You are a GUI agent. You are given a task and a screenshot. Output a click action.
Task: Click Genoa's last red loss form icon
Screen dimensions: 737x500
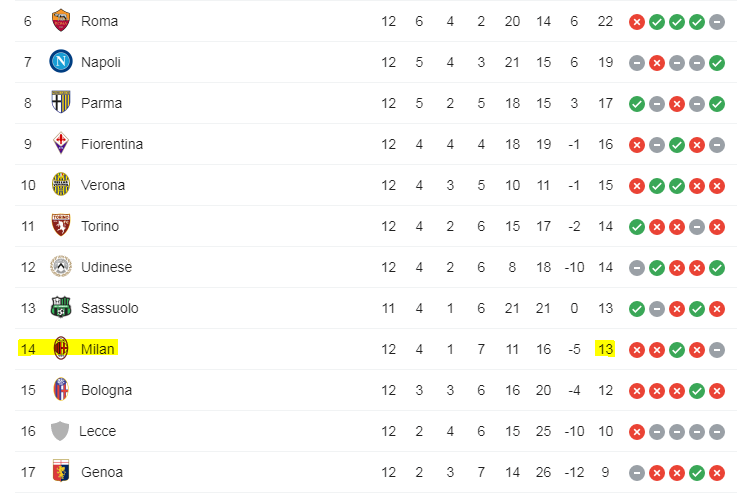[x=716, y=472]
